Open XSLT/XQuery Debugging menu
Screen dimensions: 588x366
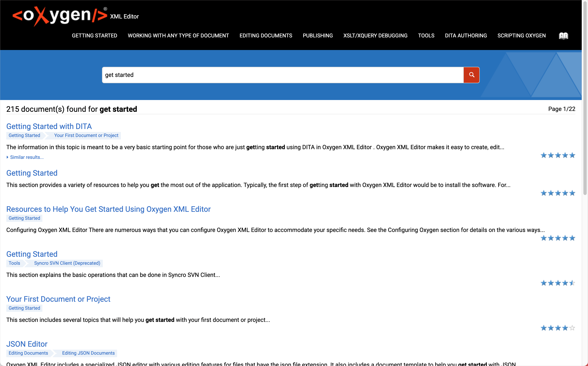pos(375,36)
